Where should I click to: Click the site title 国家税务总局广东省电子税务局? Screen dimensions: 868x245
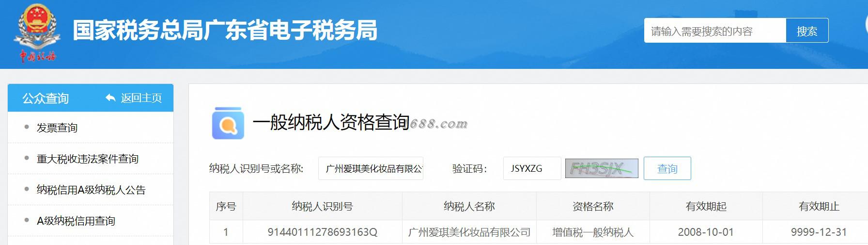coord(225,30)
